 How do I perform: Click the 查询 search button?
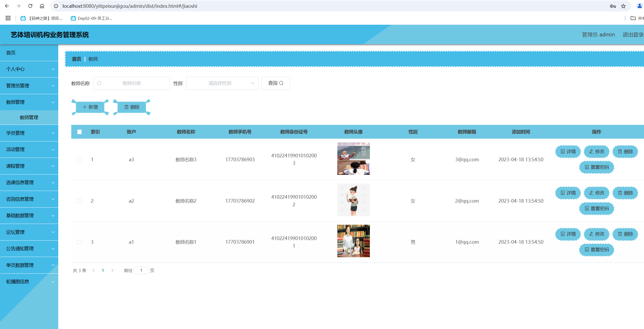click(276, 83)
